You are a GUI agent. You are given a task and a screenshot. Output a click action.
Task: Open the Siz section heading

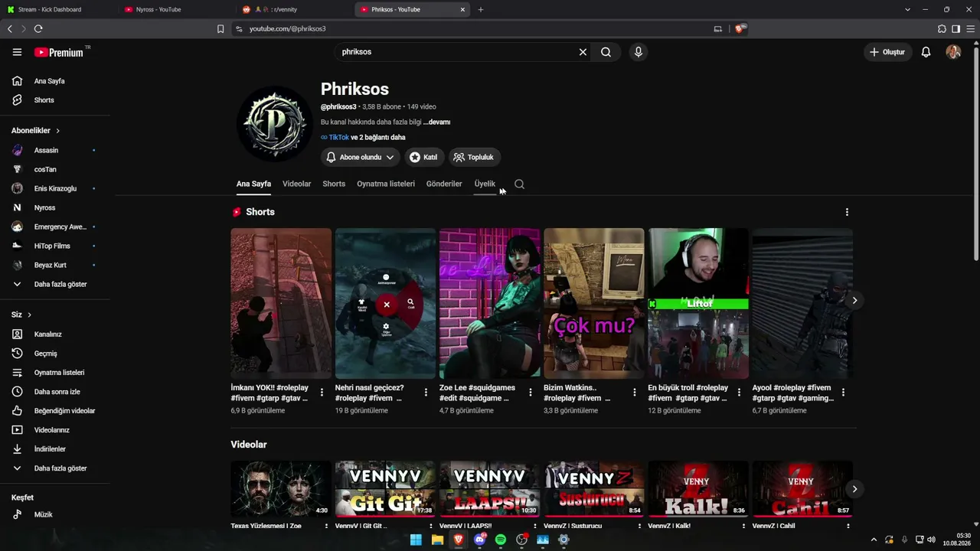point(21,315)
